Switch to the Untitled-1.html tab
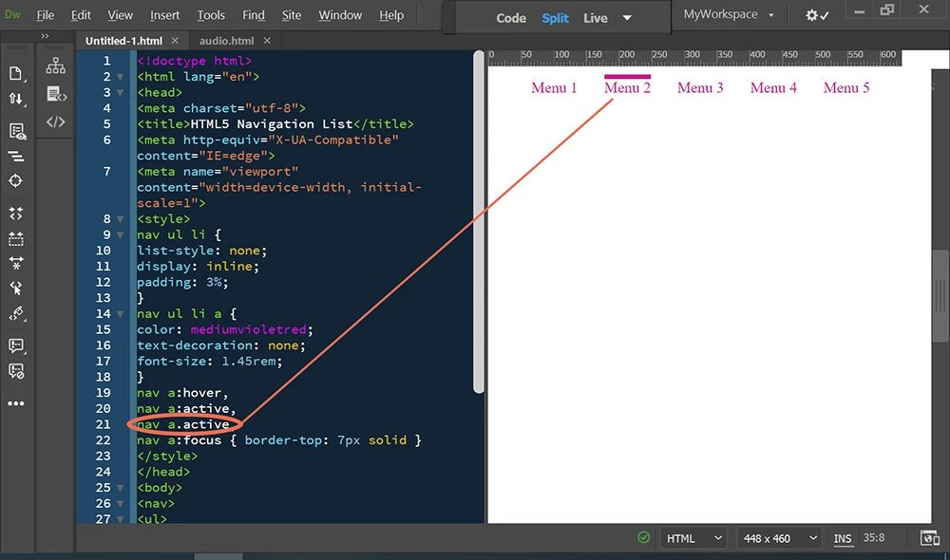950x560 pixels. point(123,41)
